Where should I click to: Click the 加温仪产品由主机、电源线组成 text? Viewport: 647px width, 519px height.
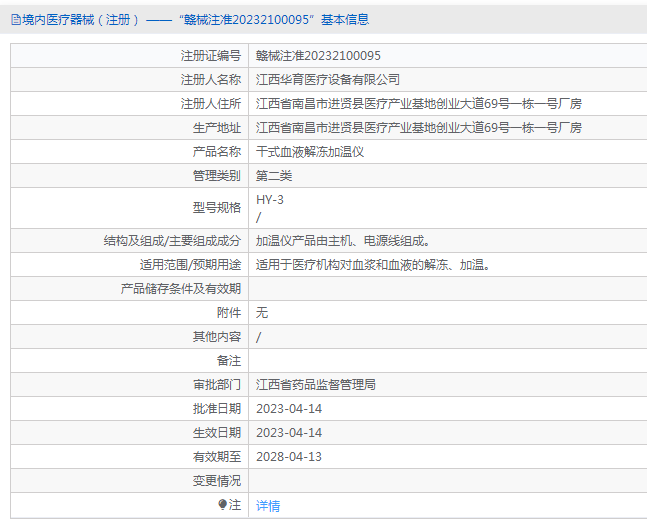342,241
